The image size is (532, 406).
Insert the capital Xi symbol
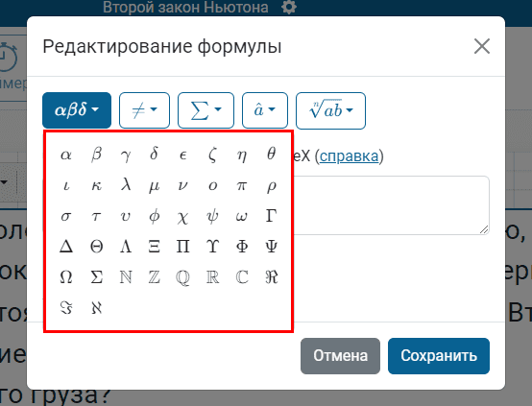click(155, 247)
